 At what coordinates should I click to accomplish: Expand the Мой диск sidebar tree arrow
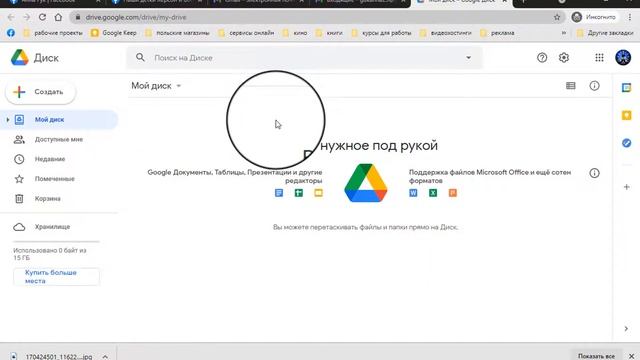[7, 120]
